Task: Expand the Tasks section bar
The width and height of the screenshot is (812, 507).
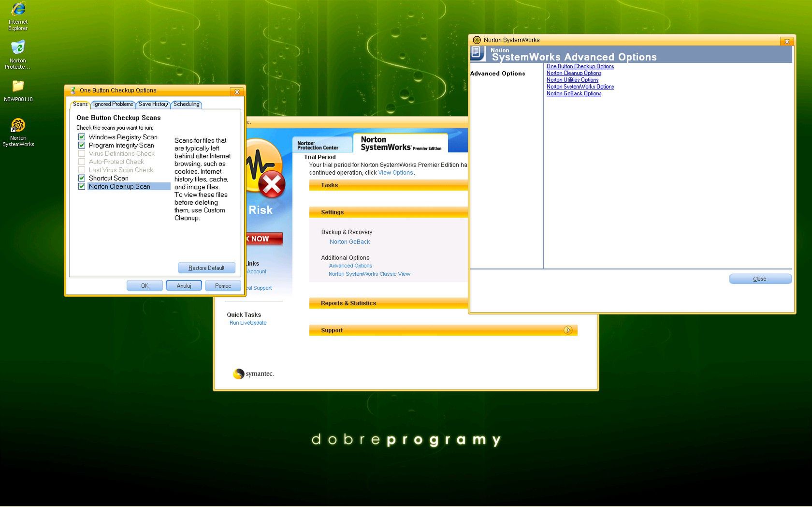Action: coord(389,185)
